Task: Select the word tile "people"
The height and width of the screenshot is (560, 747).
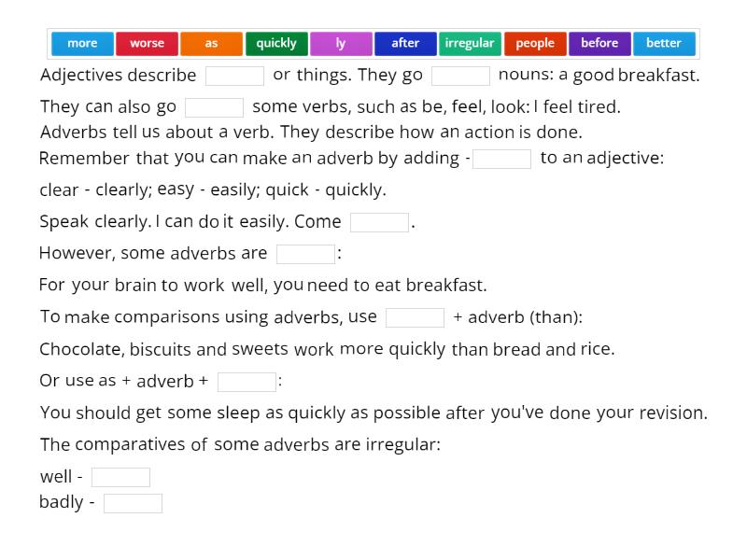Action: tap(534, 43)
